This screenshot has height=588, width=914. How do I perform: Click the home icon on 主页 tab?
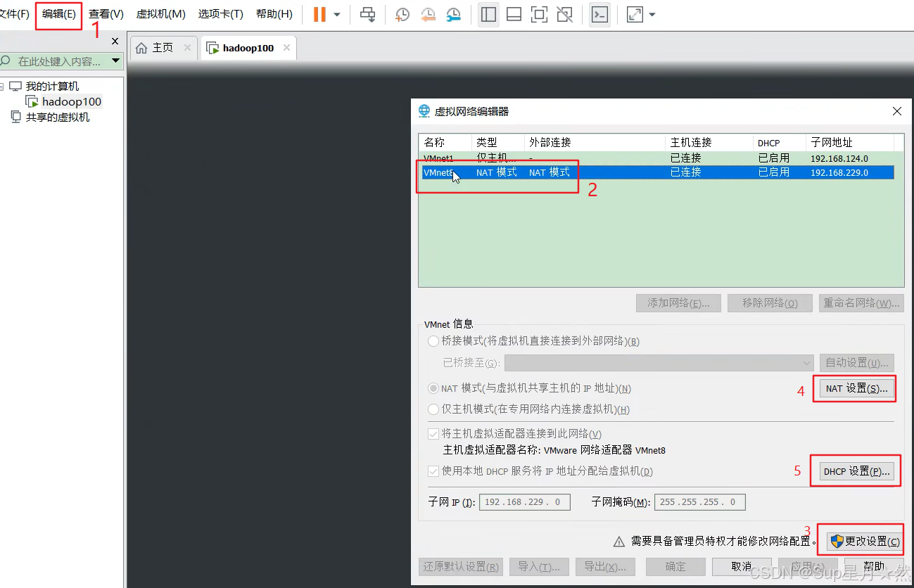[x=141, y=48]
